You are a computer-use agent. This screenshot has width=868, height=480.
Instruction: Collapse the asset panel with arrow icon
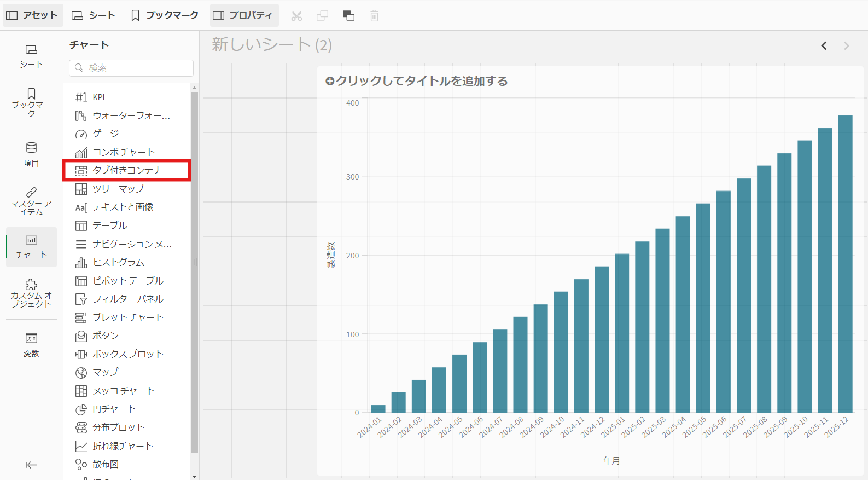click(31, 465)
